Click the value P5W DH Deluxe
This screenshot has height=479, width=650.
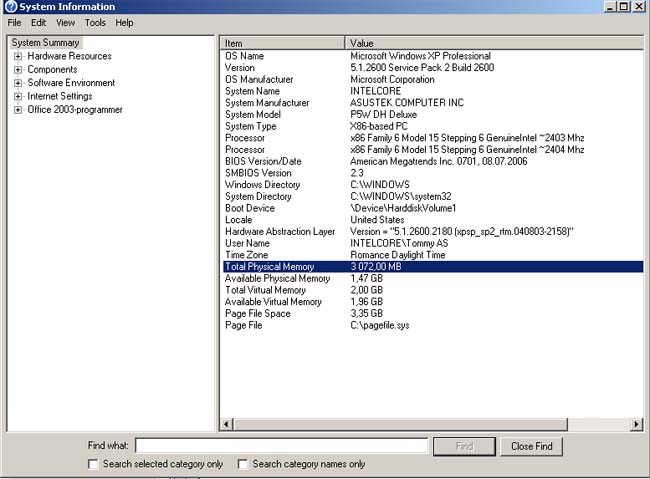[383, 114]
